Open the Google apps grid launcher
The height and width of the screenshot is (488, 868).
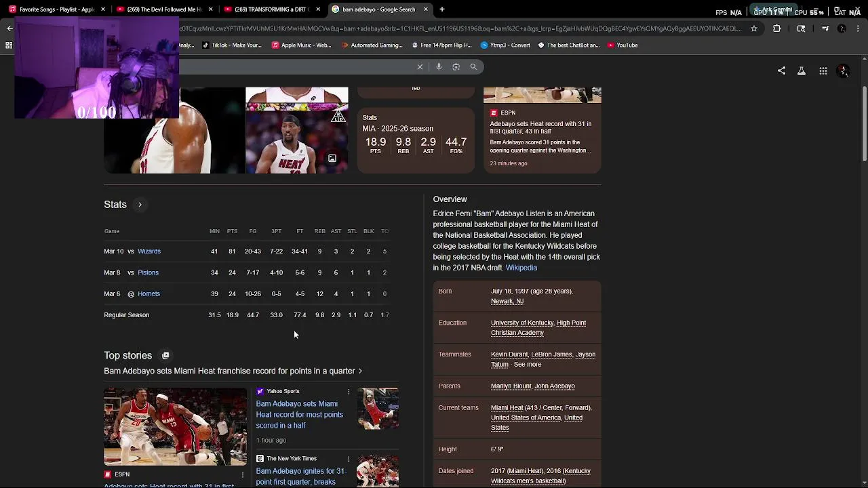point(823,70)
